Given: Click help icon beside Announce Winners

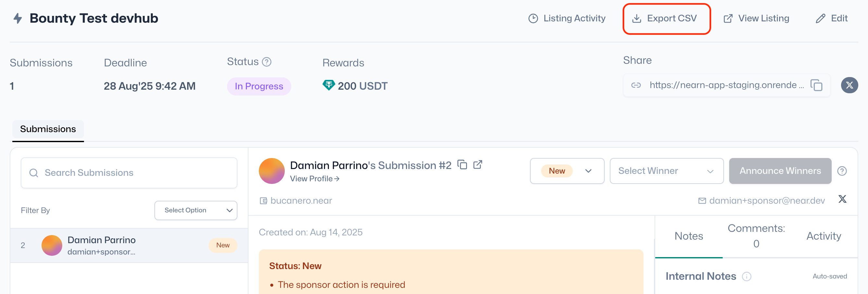Looking at the screenshot, I should click(842, 171).
